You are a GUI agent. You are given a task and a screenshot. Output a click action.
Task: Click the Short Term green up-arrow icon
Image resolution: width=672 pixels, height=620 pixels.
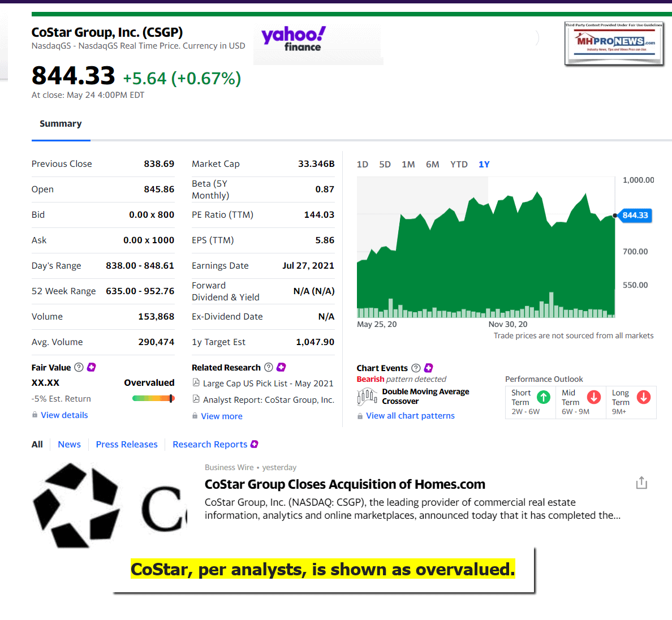pos(543,397)
